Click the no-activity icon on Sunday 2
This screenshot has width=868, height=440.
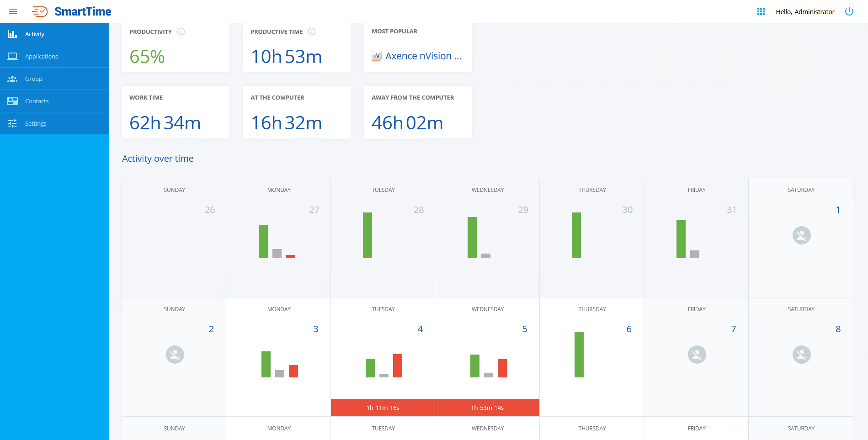pos(175,355)
